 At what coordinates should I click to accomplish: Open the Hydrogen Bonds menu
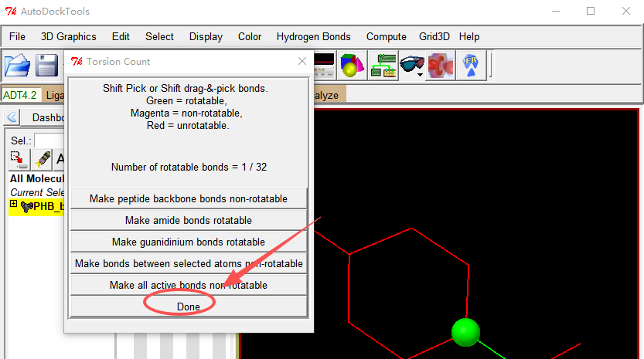313,36
